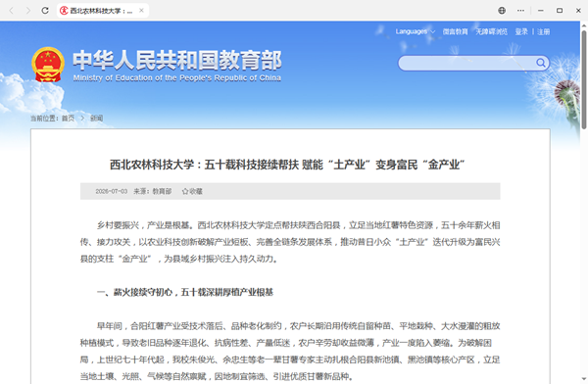Click the heading 一、薪火接续守初心
The width and height of the screenshot is (588, 384).
(185, 292)
